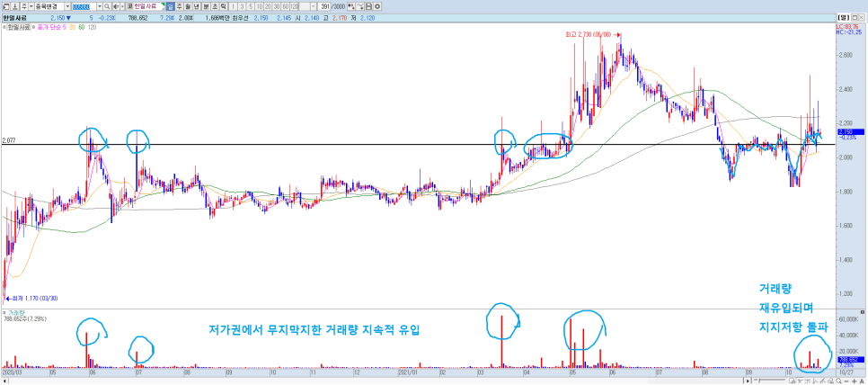The width and height of the screenshot is (868, 385).
Task: Click the '코' market badge icon
Action: pos(129,6)
